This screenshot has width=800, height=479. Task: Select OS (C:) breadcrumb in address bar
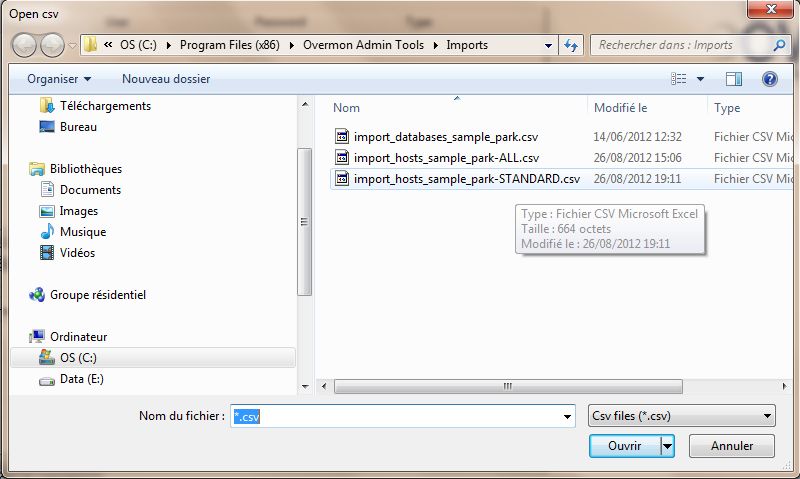point(138,45)
